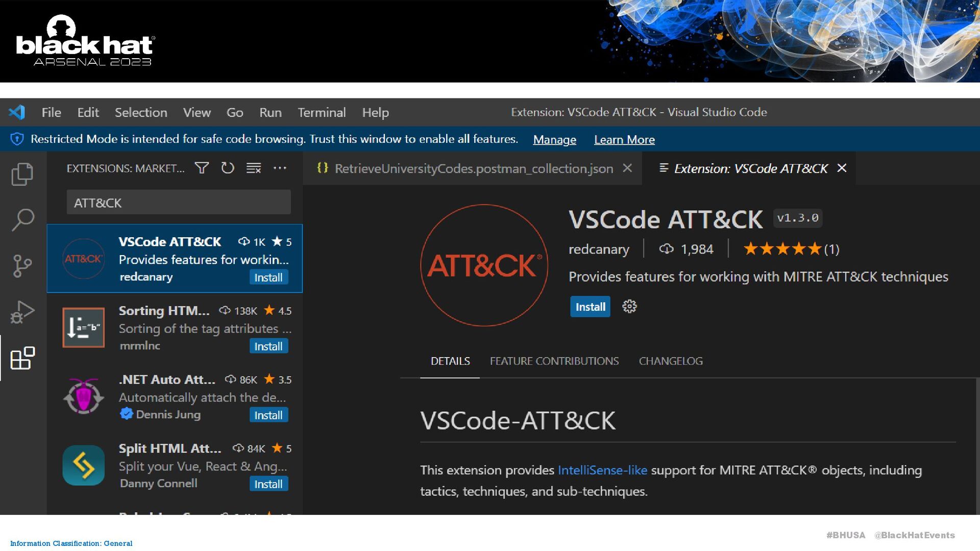This screenshot has height=551, width=980.
Task: Click the Manage link in Restricted Mode banner
Action: 554,139
